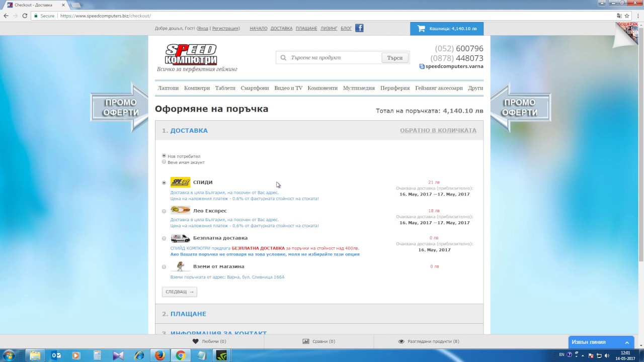Open the Периферия category menu

[395, 88]
